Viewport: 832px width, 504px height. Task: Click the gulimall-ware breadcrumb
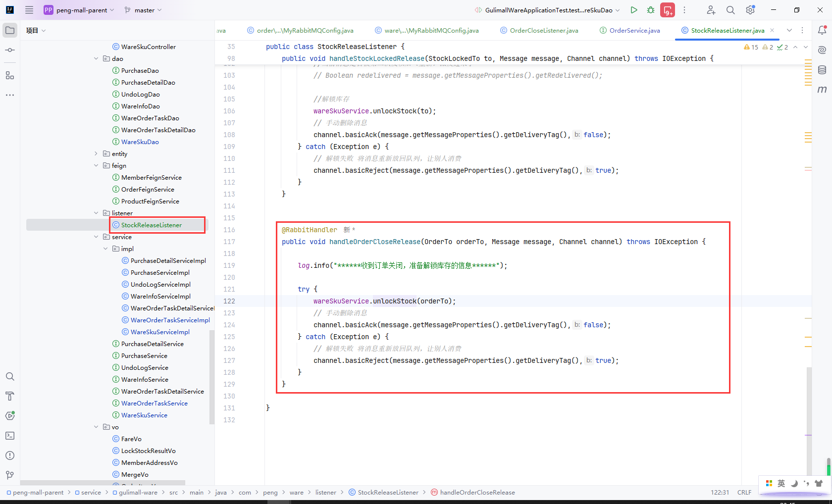click(135, 492)
